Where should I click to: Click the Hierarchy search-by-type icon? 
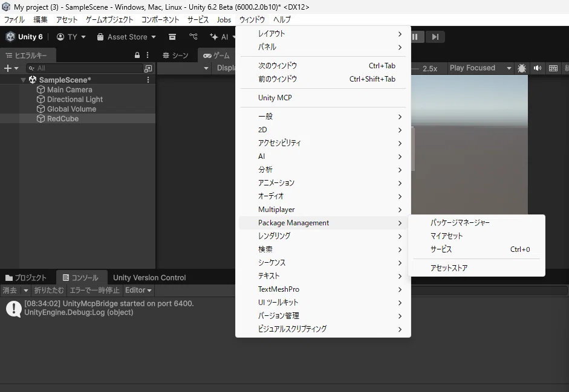click(148, 68)
